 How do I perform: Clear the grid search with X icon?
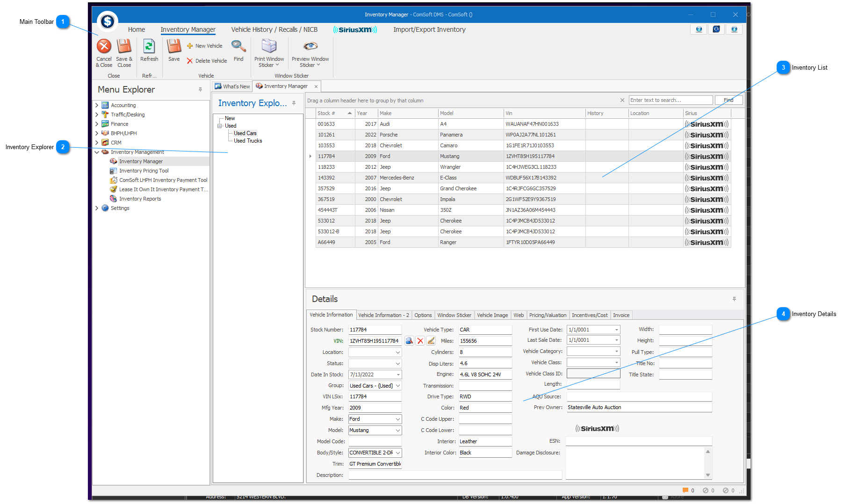click(x=622, y=100)
